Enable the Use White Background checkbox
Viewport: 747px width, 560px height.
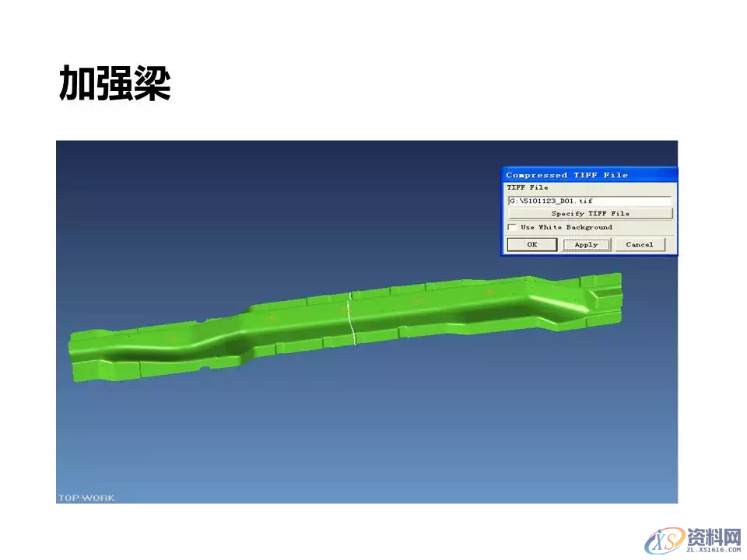coord(513,227)
